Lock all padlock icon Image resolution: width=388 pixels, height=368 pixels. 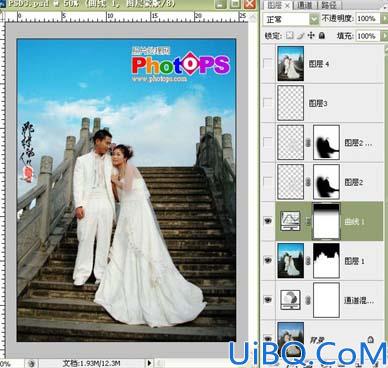pyautogui.click(x=322, y=35)
